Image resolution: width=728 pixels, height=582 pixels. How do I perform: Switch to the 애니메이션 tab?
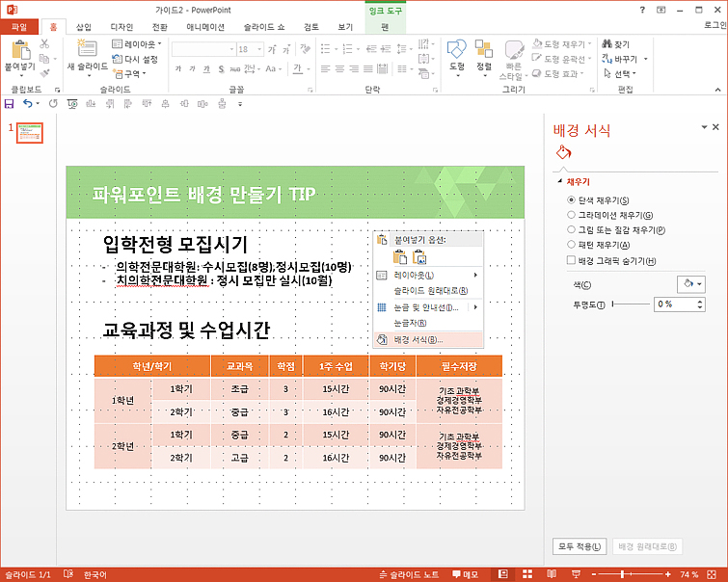coord(205,27)
